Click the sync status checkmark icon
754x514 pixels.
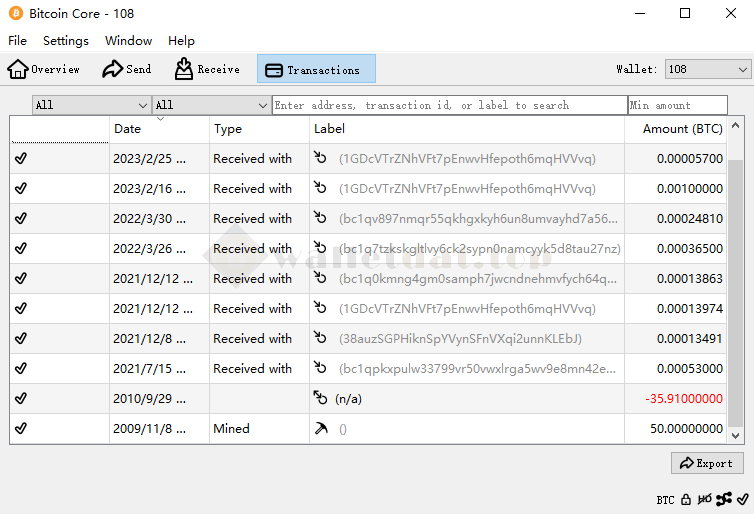click(742, 499)
